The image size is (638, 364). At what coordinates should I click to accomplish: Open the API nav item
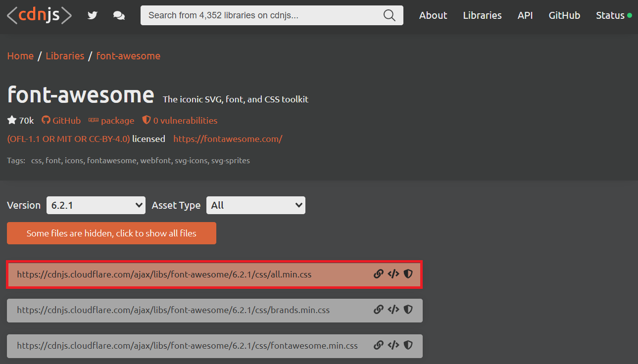[525, 15]
